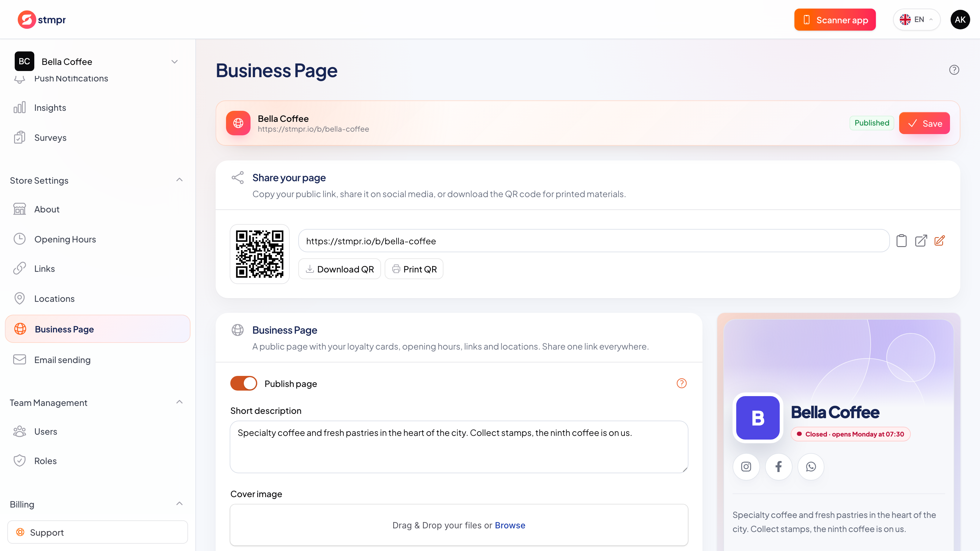Viewport: 980px width, 551px height.
Task: Copy the public link with clipboard icon
Action: [x=901, y=241]
